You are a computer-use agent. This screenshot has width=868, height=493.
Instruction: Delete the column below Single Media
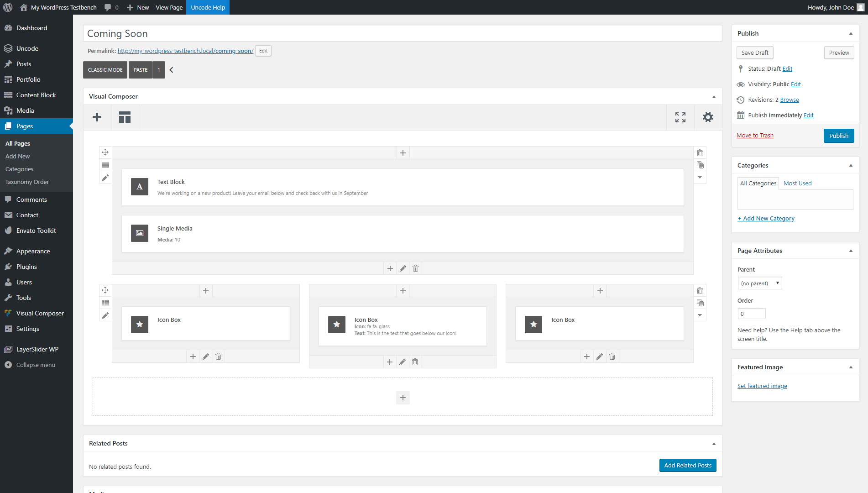click(x=416, y=268)
